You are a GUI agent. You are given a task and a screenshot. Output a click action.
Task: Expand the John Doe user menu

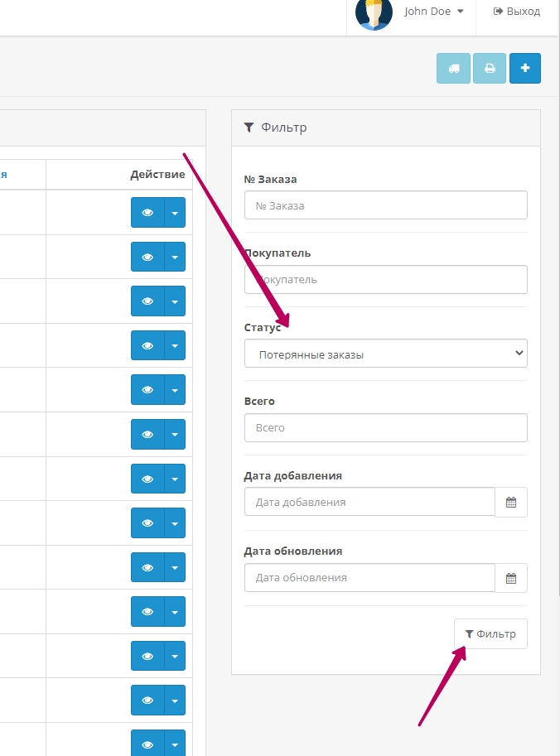point(433,12)
